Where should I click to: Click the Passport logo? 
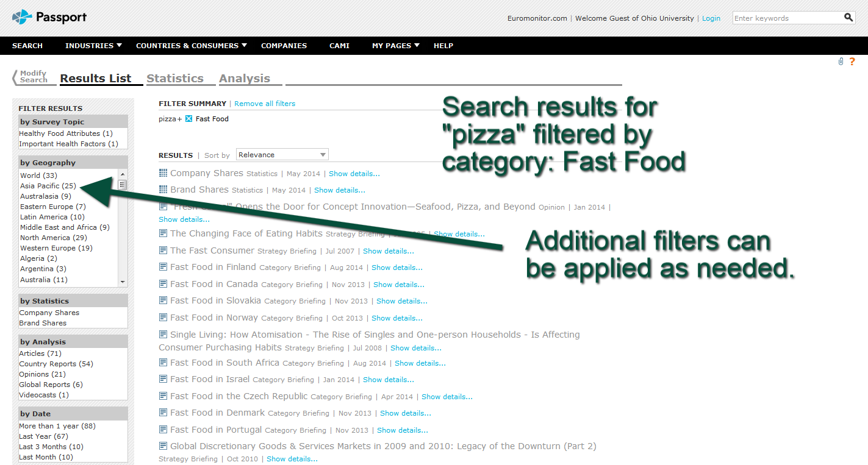(49, 17)
